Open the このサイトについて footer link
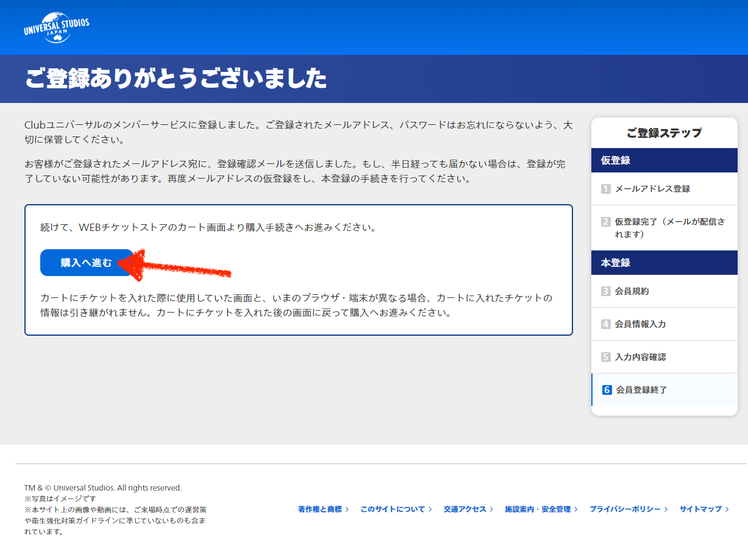The width and height of the screenshot is (748, 560). (x=396, y=509)
